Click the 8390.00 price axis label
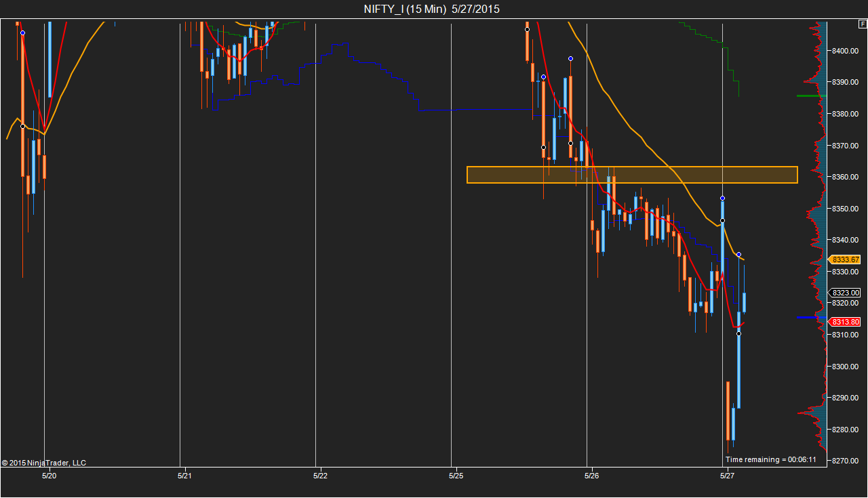 click(x=846, y=82)
